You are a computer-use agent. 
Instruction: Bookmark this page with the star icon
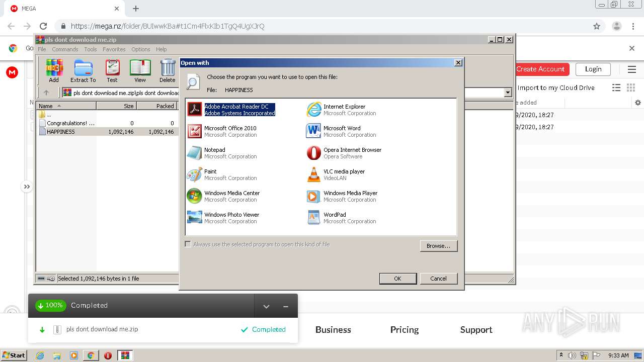pos(597,26)
